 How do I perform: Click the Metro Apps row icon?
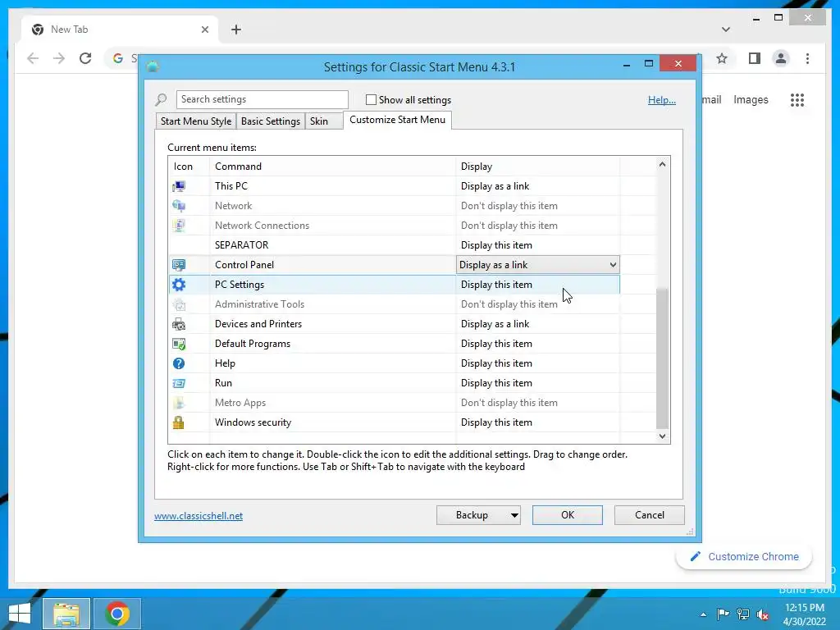tap(178, 403)
